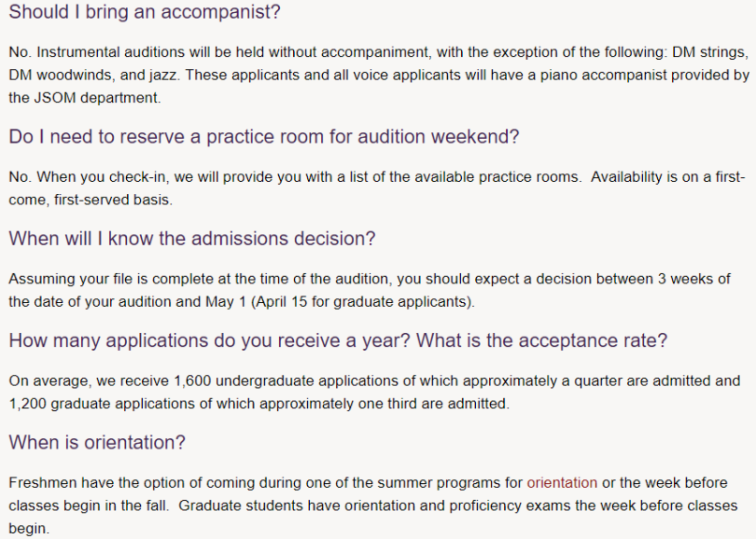This screenshot has height=539, width=756.
Task: Click the practice room reservation question heading
Action: 263,136
